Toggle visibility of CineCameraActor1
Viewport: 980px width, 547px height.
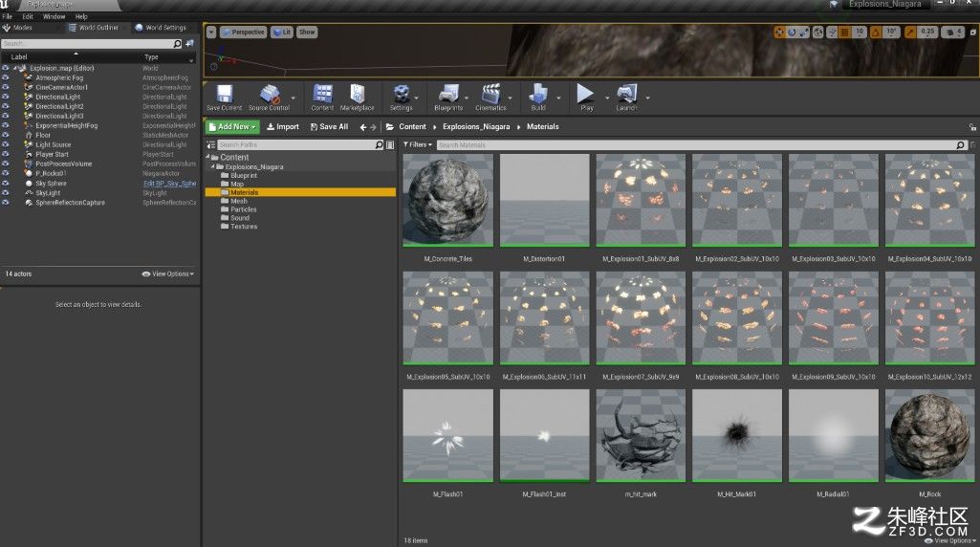[x=6, y=87]
